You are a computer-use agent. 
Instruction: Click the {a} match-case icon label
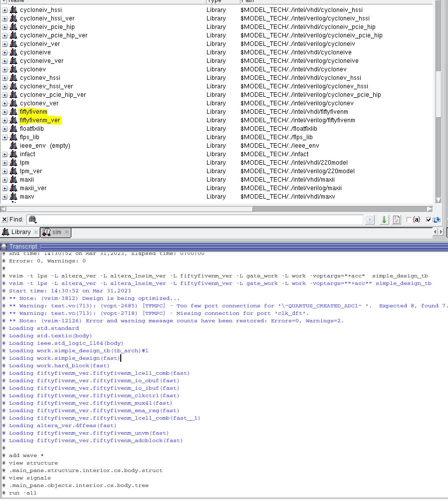(x=417, y=220)
